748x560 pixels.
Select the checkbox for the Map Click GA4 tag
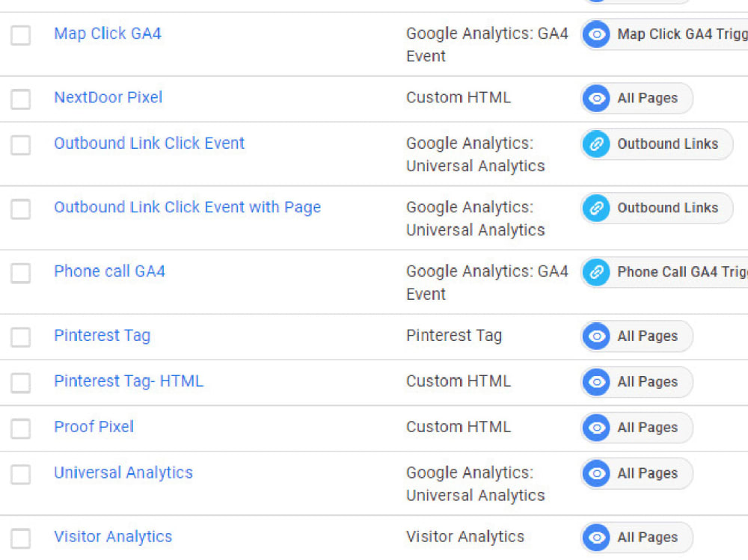20,35
